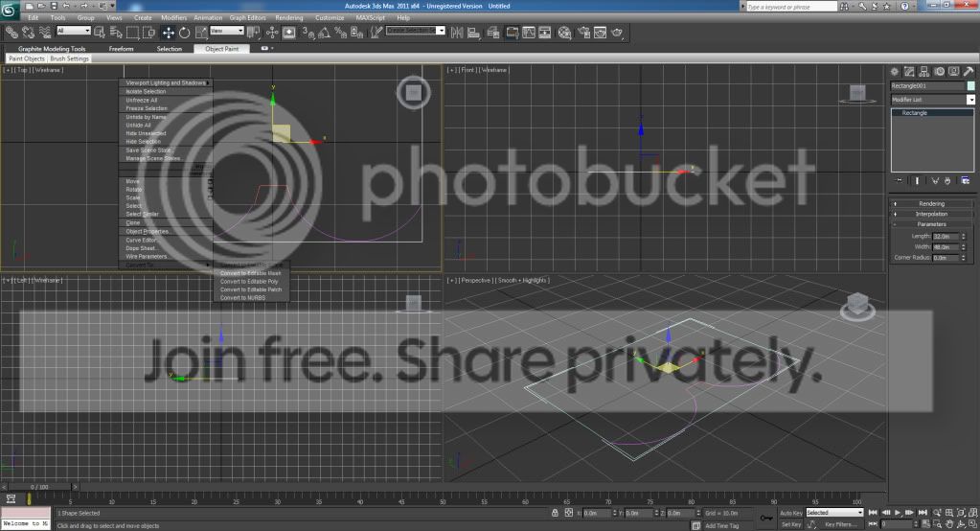Click the search keyword or phrase field
980x531 pixels.
pos(791,7)
